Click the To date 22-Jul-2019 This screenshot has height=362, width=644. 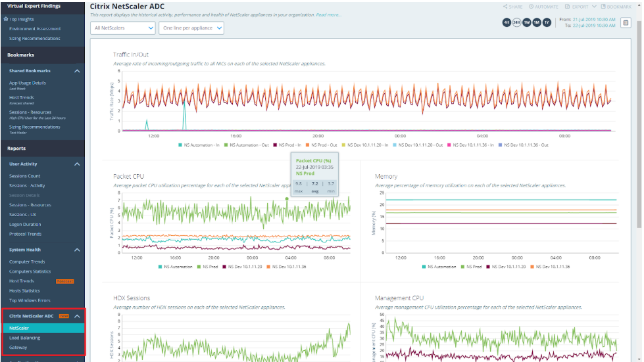(x=594, y=26)
